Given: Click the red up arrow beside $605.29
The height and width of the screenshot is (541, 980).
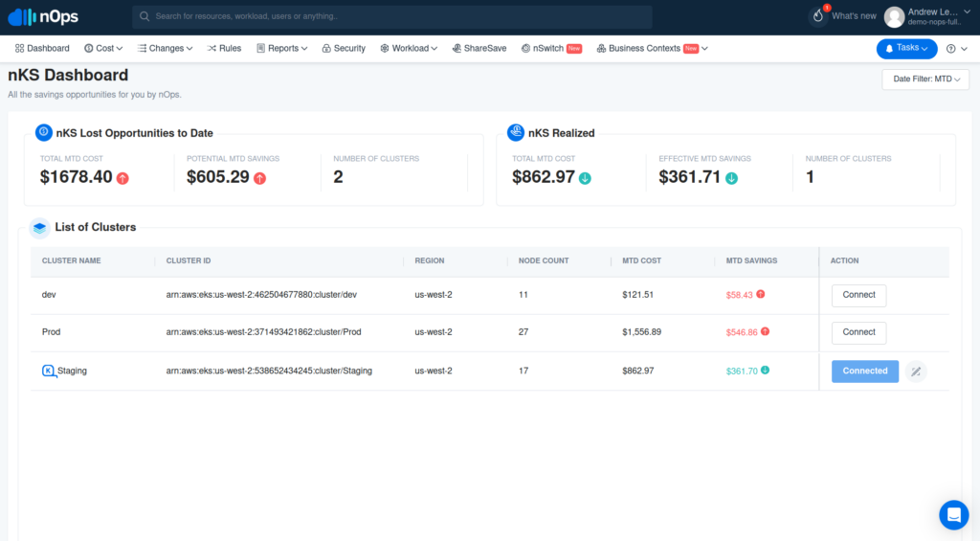Looking at the screenshot, I should (260, 178).
